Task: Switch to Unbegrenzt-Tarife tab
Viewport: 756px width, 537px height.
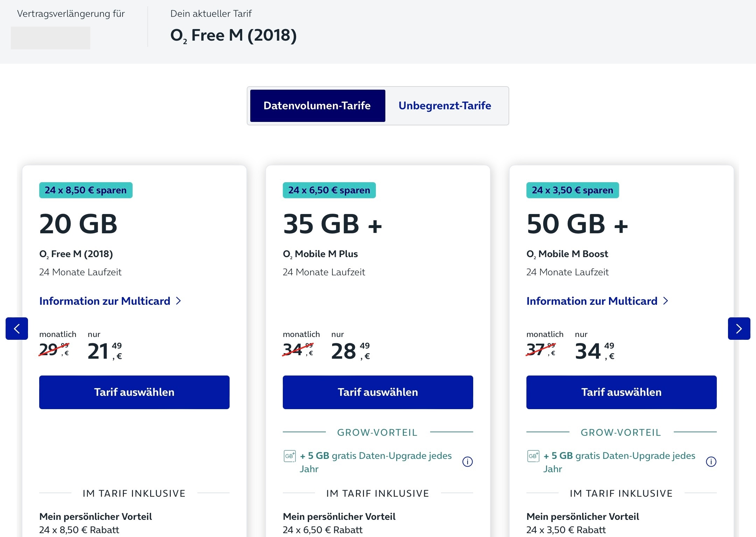Action: pos(445,106)
